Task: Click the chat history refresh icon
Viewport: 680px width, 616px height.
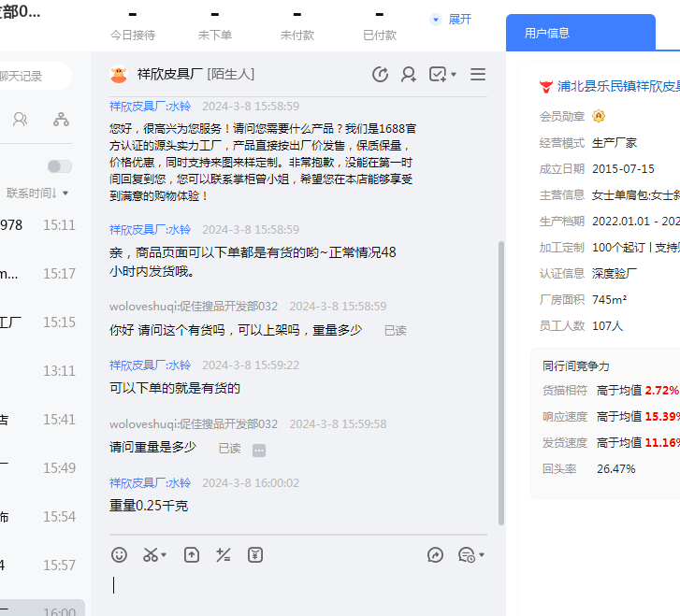Action: click(380, 75)
